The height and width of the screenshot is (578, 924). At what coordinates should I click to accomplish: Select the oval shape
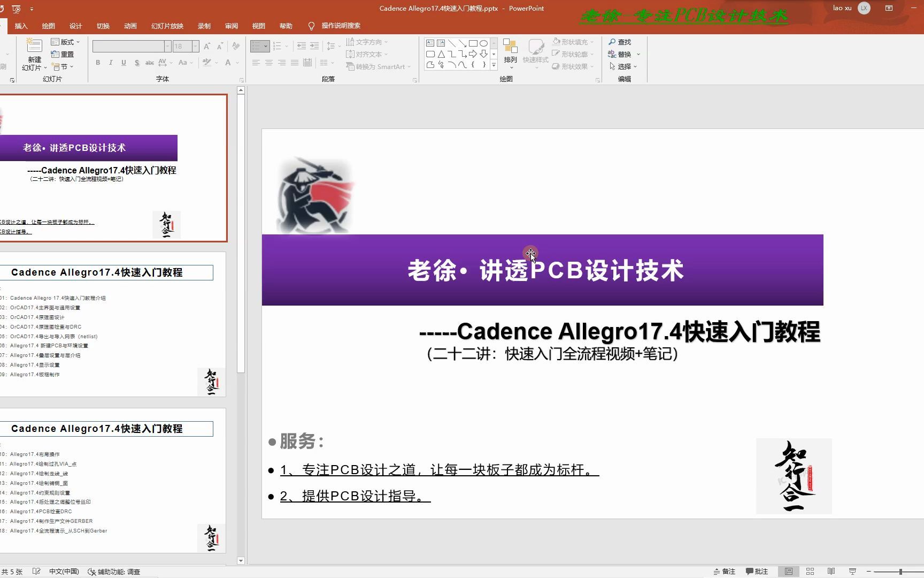484,43
